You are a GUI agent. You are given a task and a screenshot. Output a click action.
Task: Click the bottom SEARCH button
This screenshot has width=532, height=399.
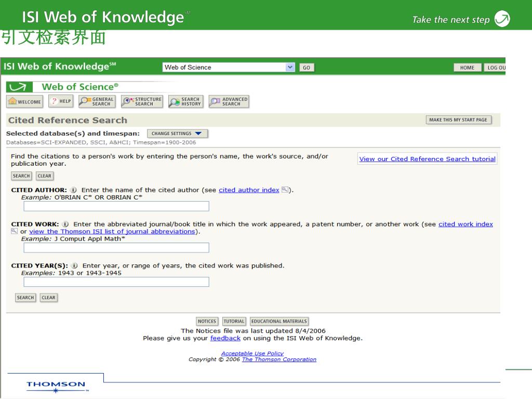(x=25, y=298)
